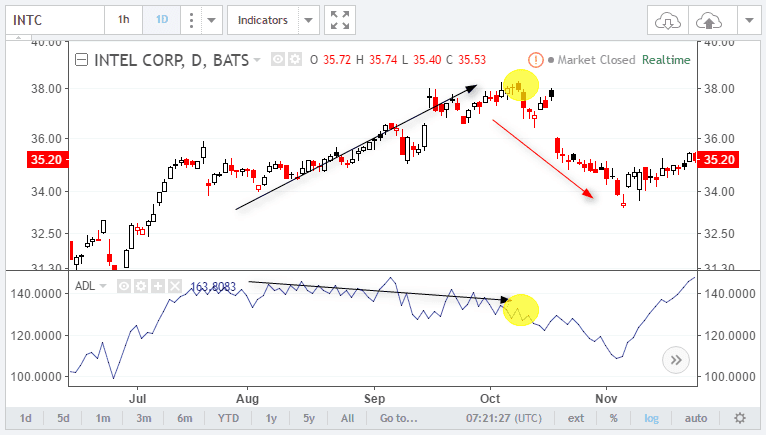Select the 5d range button
Viewport: 766px width, 435px height.
click(63, 418)
